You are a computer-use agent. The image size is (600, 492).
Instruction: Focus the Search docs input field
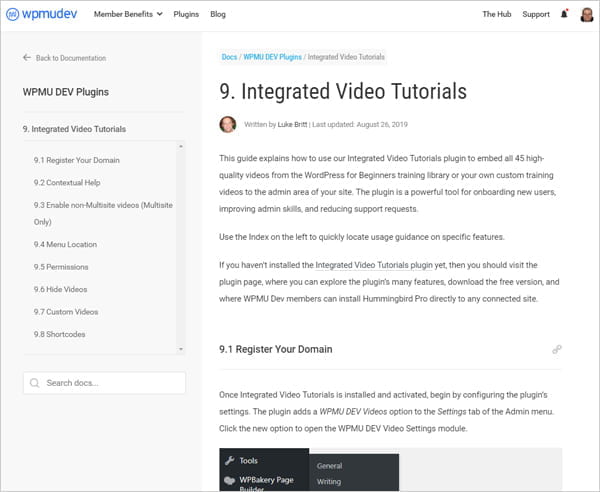(104, 383)
